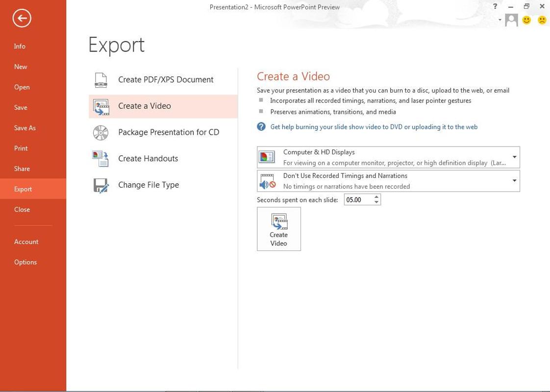Click the muted speaker timings icon

268,181
